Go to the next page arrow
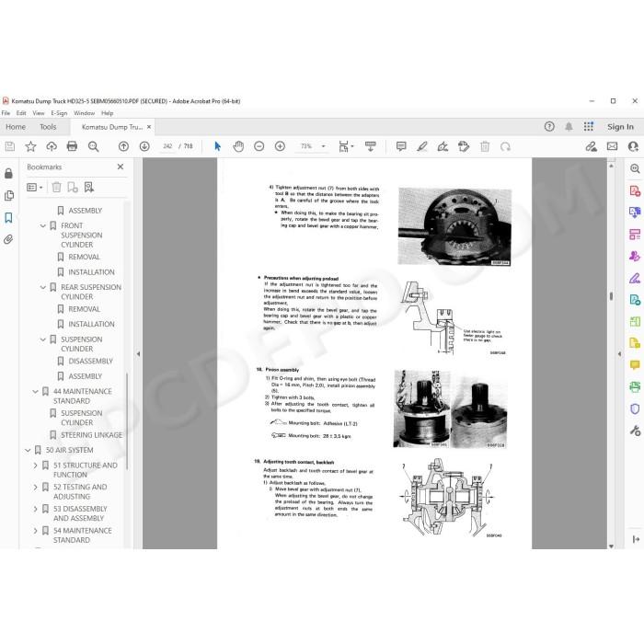The image size is (644, 644). 144,146
